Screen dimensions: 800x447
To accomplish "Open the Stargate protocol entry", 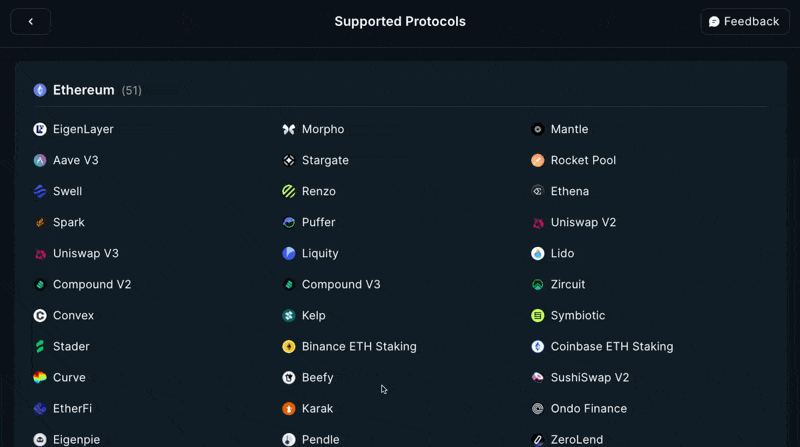I will click(x=316, y=160).
